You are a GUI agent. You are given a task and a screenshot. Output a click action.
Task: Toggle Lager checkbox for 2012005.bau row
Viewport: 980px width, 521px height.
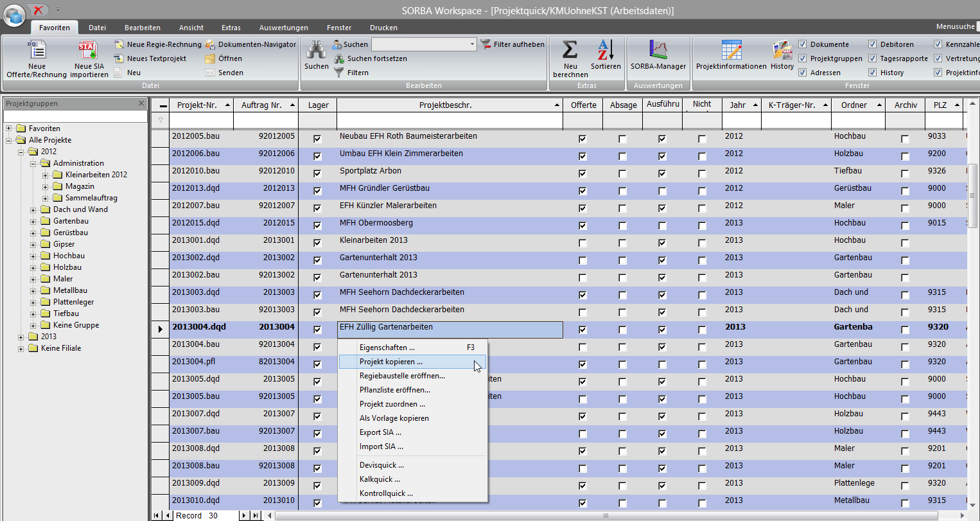[317, 139]
